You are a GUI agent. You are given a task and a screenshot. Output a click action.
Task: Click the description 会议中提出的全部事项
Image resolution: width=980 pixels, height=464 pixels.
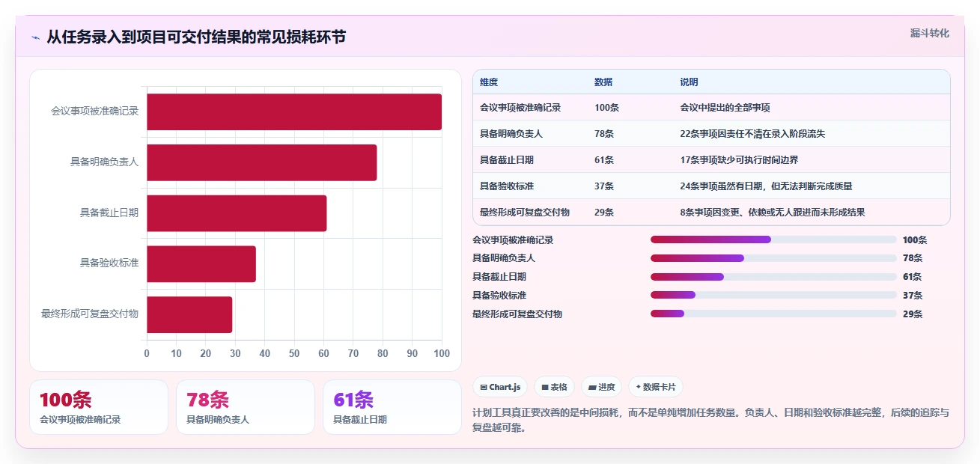725,108
